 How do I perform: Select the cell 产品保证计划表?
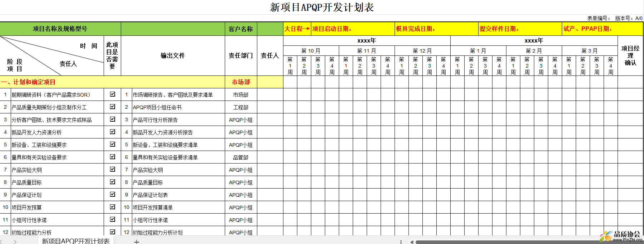[x=178, y=195]
